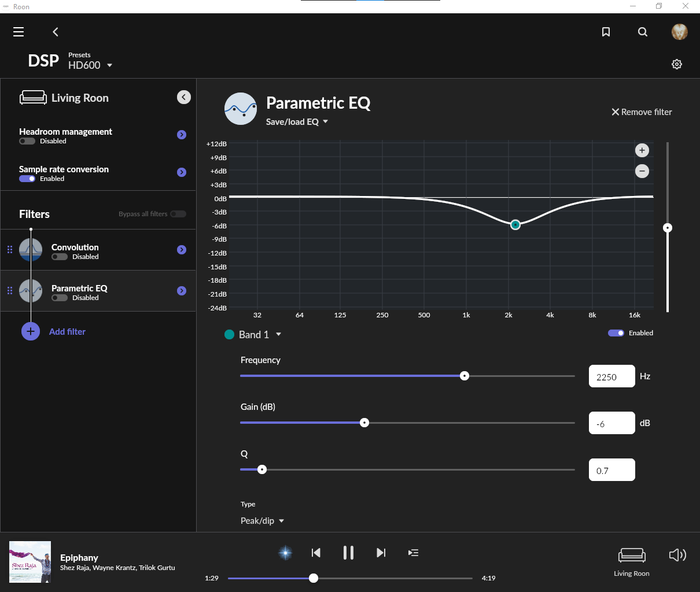Click the Living Roon zone icon in playback bar
The image size is (700, 592).
pyautogui.click(x=631, y=555)
